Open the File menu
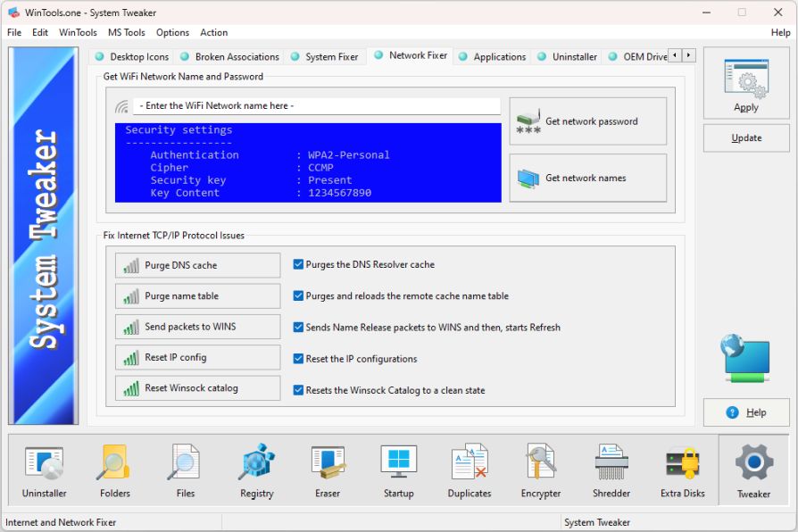 (14, 33)
